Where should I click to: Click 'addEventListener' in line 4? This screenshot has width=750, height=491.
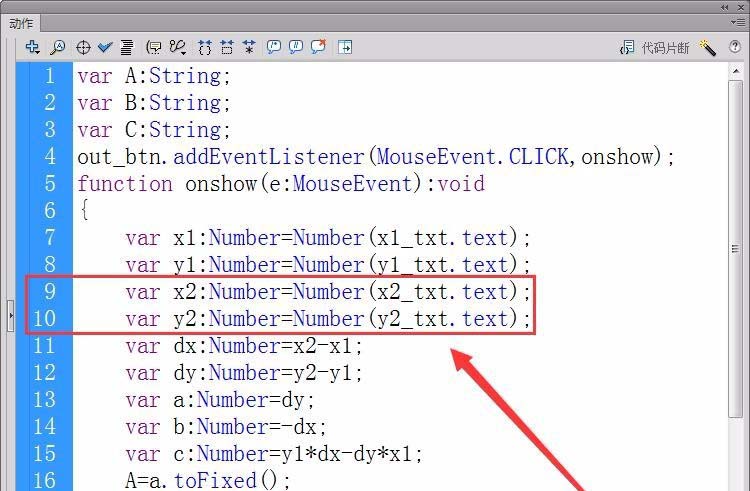tap(269, 157)
